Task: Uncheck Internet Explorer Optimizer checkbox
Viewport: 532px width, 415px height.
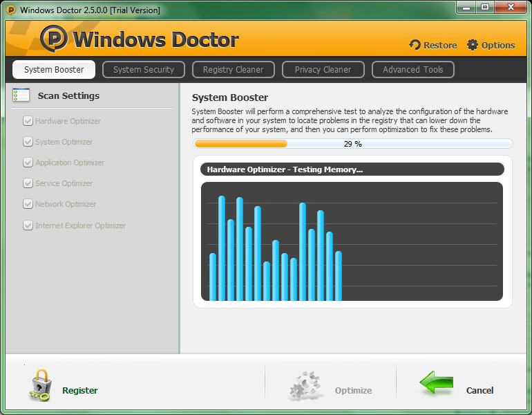Action: coord(28,225)
